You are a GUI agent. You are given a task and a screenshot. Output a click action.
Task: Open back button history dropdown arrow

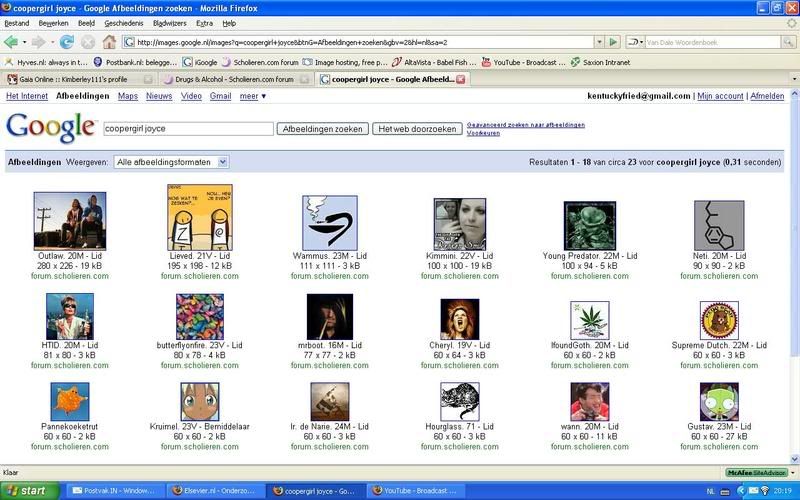click(24, 42)
